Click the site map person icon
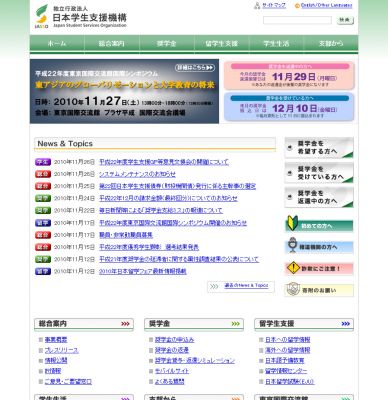The height and width of the screenshot is (400, 388). coord(257,6)
